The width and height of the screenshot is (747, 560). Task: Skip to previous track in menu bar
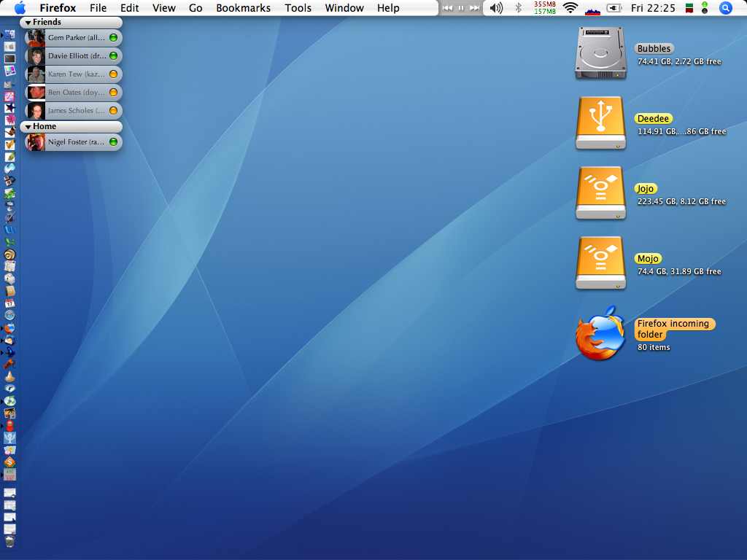447,8
